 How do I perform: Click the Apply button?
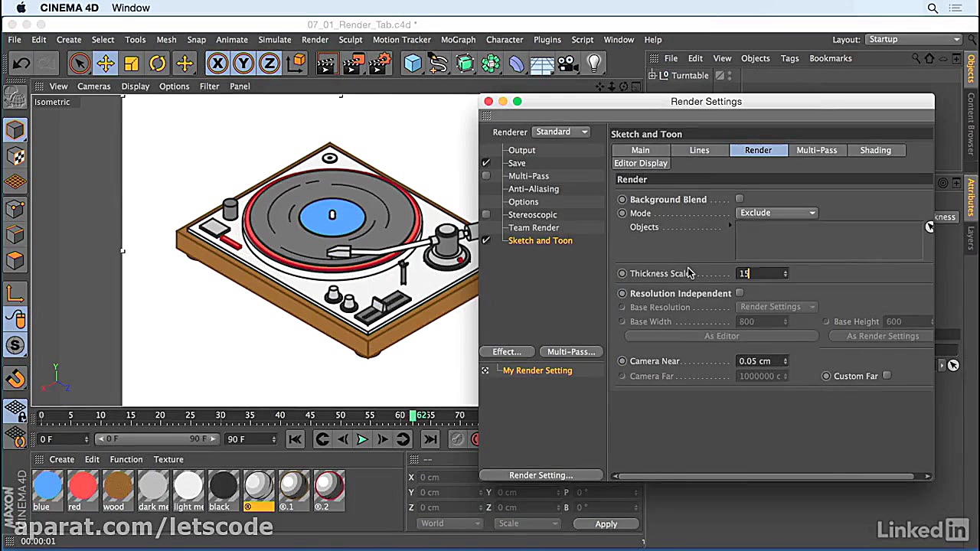pyautogui.click(x=606, y=524)
